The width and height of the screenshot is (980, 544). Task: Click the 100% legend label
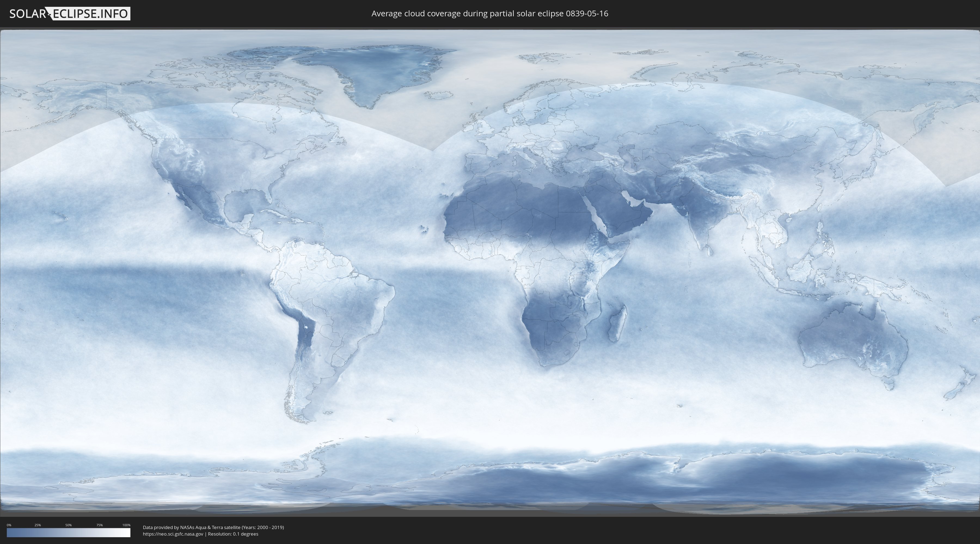(x=126, y=525)
